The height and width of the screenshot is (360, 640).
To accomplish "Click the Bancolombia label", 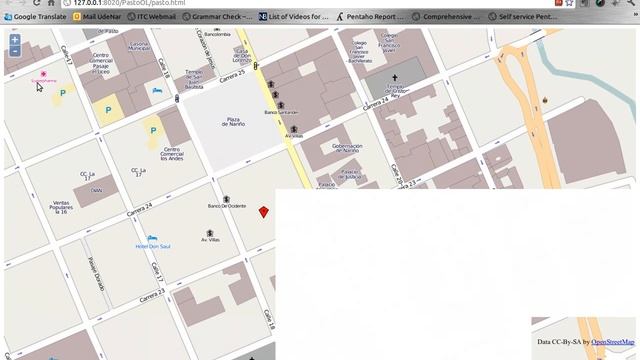I will point(217,34).
